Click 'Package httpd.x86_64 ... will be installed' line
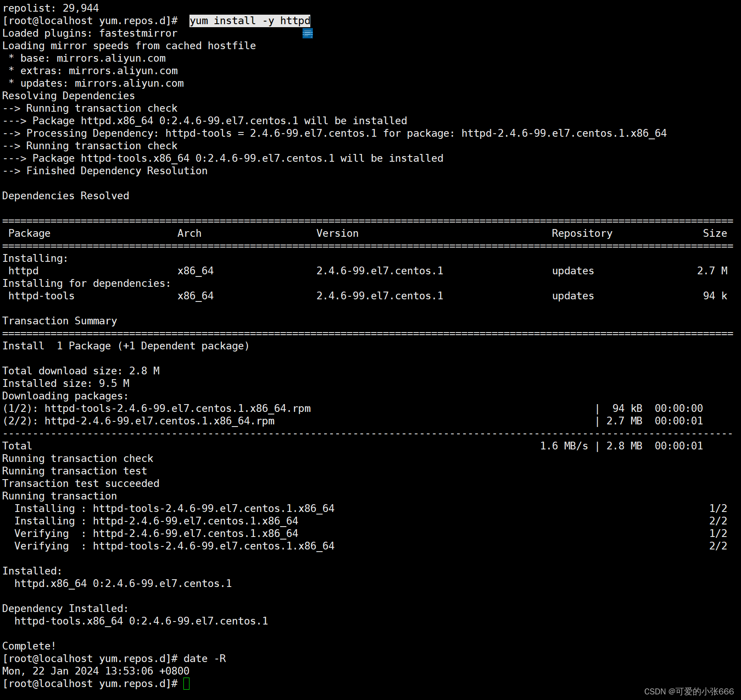 point(205,121)
